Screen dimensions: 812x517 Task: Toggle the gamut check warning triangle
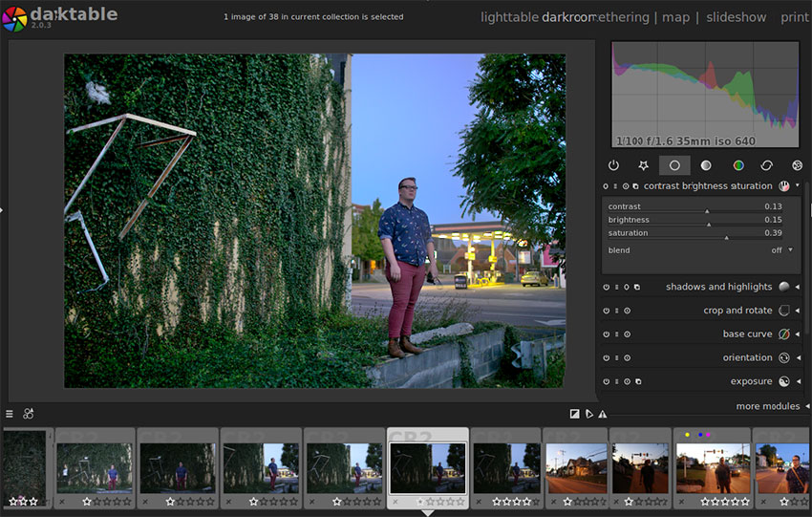coord(603,414)
